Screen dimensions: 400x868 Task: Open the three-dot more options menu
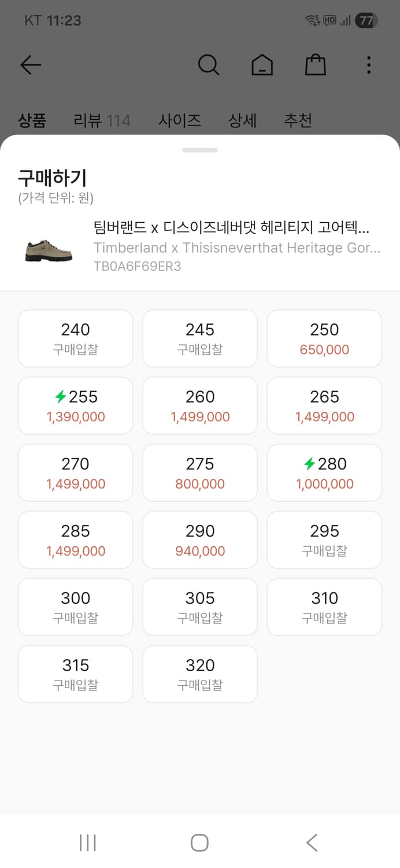point(369,65)
